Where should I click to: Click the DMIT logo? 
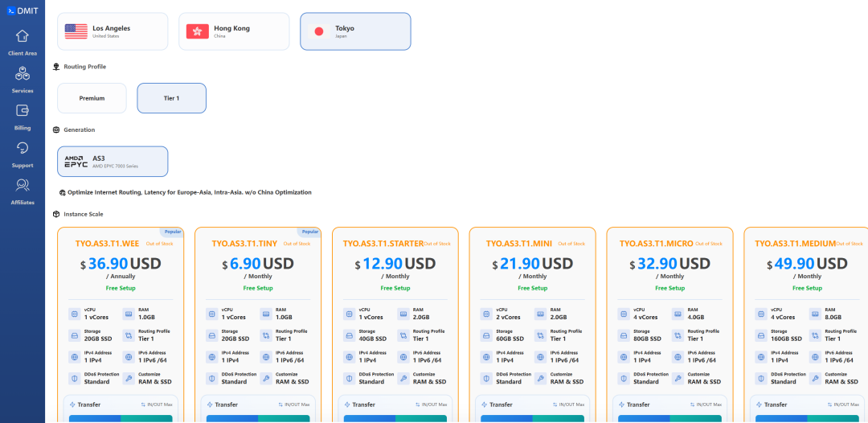(23, 10)
